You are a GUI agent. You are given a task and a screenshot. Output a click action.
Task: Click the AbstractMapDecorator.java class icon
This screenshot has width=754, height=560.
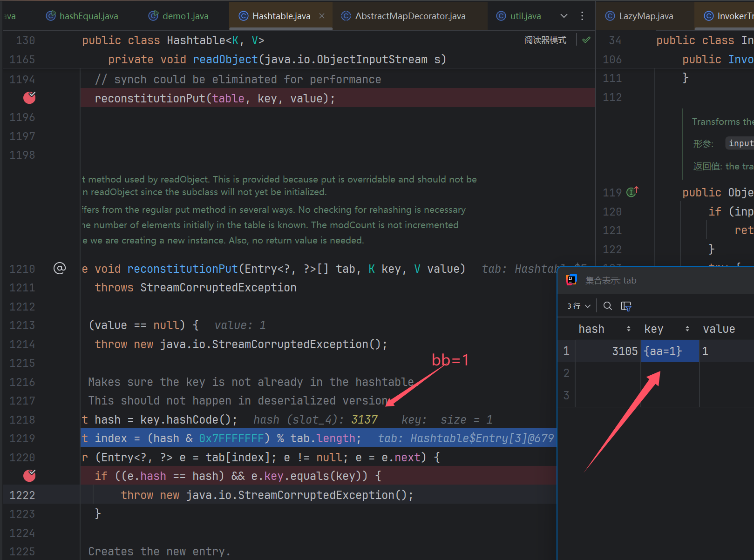click(x=346, y=16)
